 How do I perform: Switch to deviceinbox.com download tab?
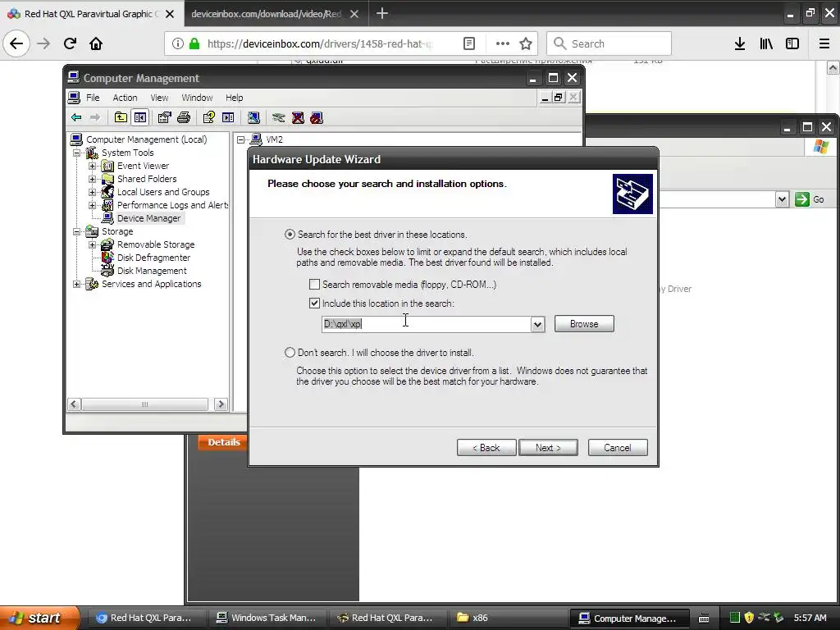(276, 14)
